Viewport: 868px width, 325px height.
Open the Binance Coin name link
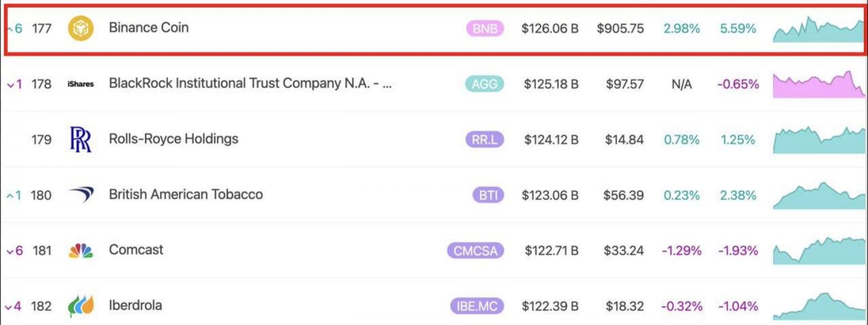point(149,28)
